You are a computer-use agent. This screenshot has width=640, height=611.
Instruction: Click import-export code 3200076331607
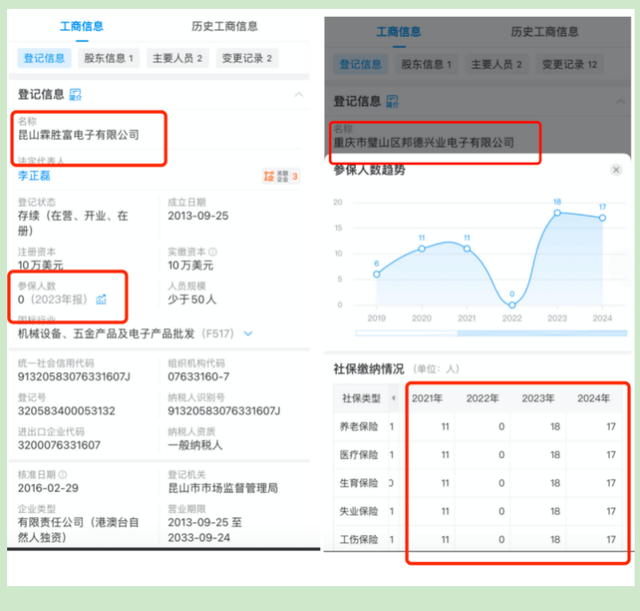tap(59, 445)
